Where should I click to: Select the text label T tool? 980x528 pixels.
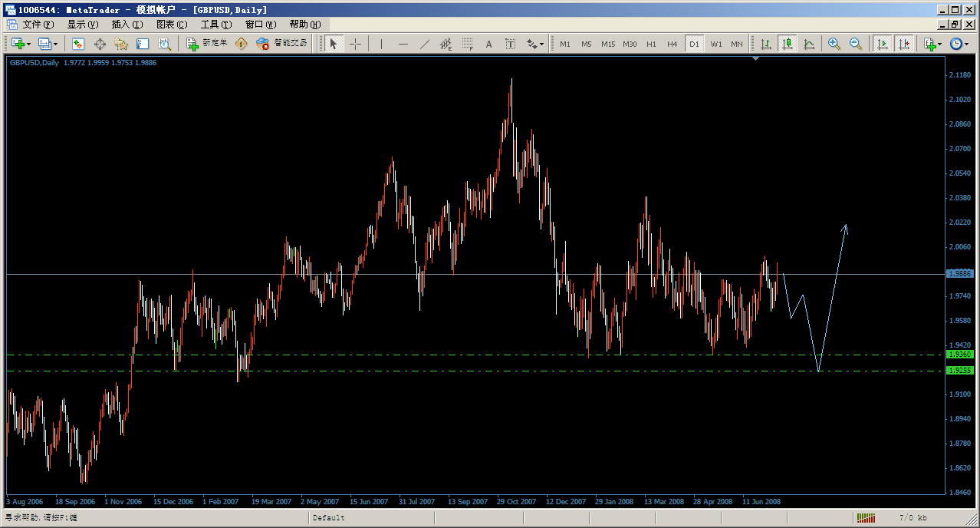click(510, 44)
